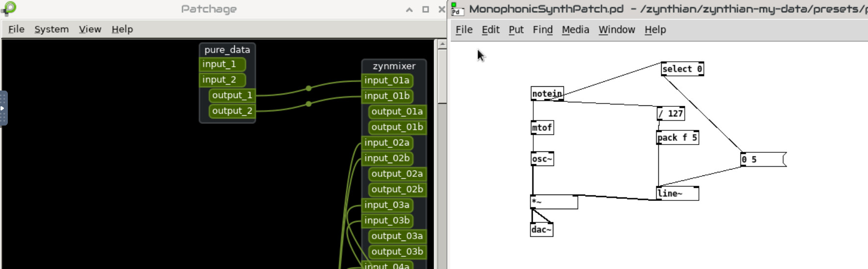Open the Media menu in Pd
Viewport: 868px width, 269px height.
pos(575,30)
